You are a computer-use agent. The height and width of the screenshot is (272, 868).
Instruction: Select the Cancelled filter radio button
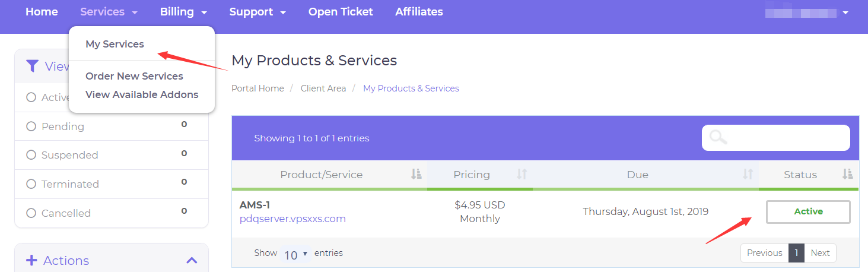point(31,213)
